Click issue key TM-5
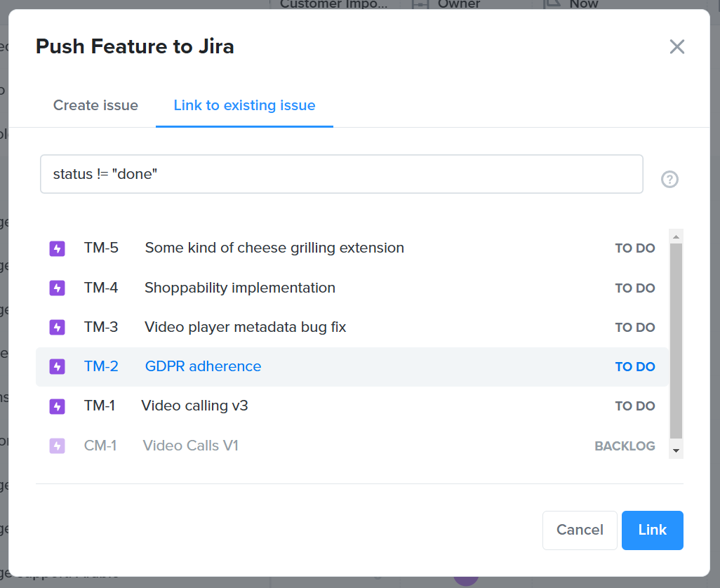 [101, 248]
